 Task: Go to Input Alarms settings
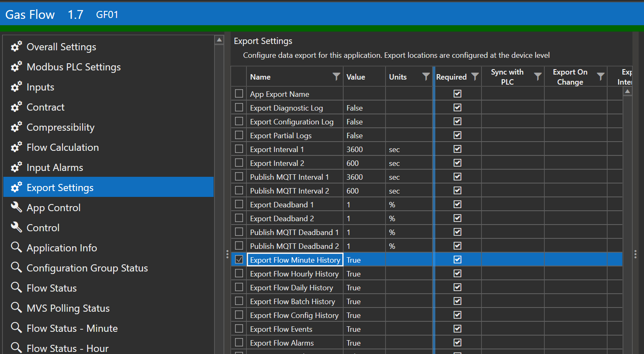pyautogui.click(x=55, y=168)
